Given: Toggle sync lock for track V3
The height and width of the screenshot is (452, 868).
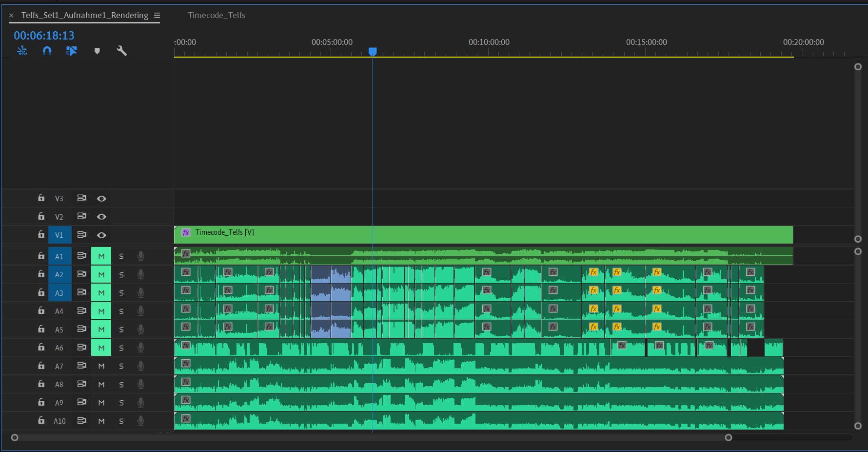Looking at the screenshot, I should pyautogui.click(x=81, y=198).
